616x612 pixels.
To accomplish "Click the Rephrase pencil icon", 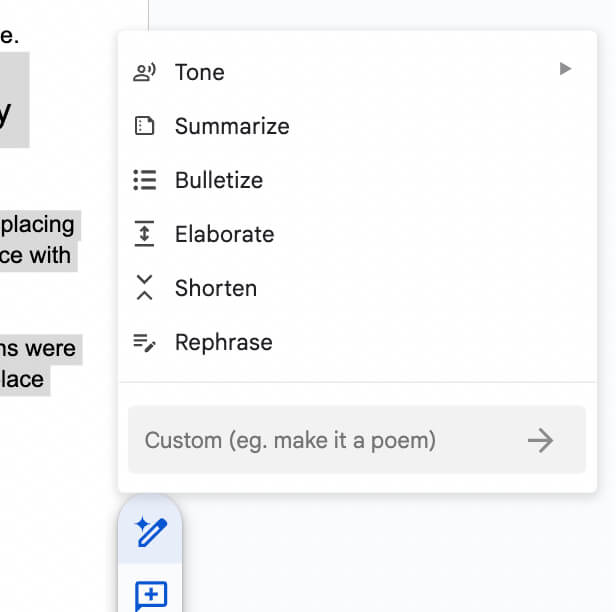I will (145, 343).
